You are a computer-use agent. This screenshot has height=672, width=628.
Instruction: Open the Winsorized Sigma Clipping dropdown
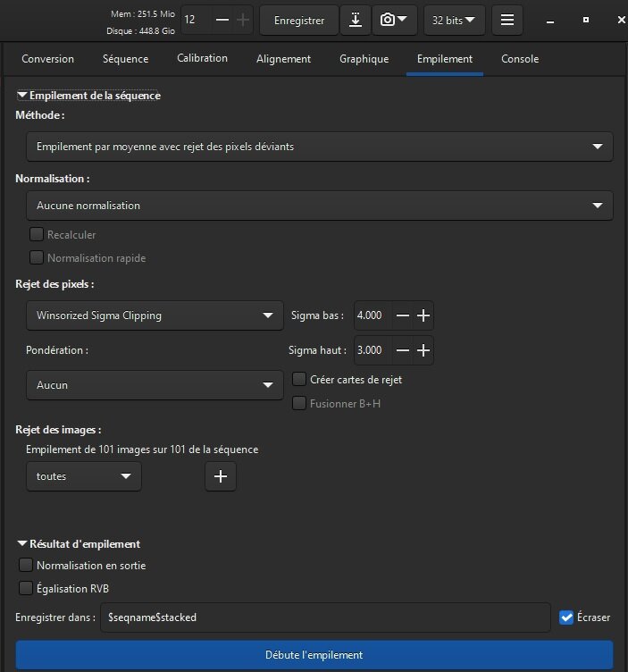pos(155,315)
